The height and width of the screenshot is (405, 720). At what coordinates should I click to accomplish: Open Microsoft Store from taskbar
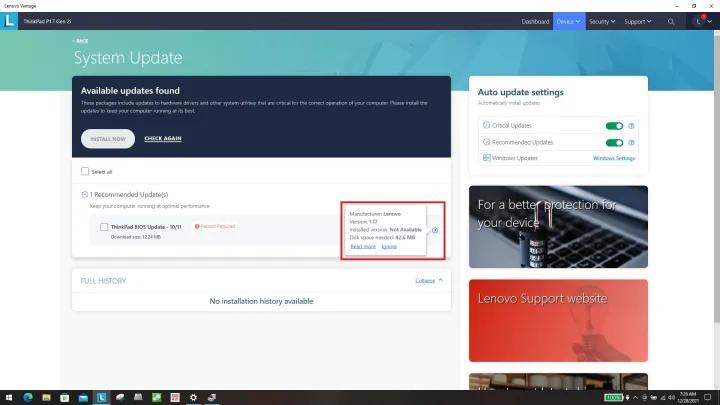(64, 398)
